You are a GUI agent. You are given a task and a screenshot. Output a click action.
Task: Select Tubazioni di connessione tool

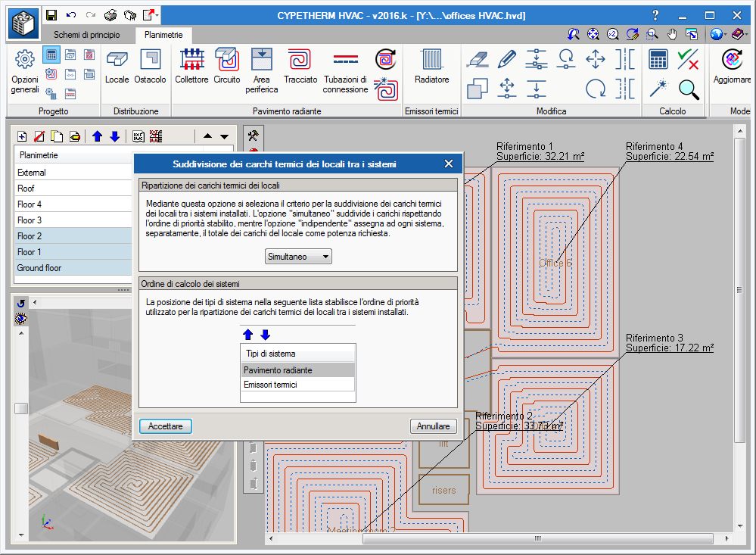coord(345,71)
